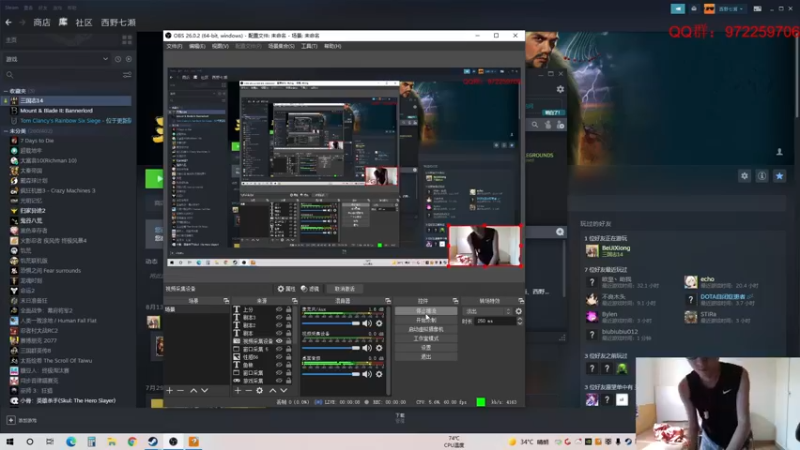This screenshot has width=800, height=450.
Task: Remove the selected source with the minus icon
Action: coord(248,391)
